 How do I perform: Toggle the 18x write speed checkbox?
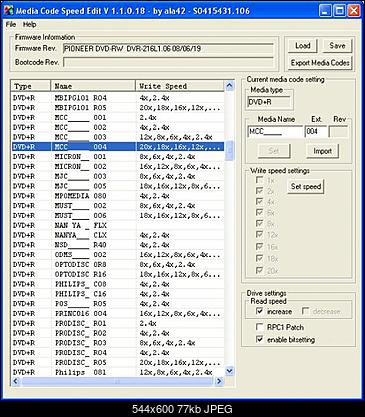pyautogui.click(x=259, y=258)
